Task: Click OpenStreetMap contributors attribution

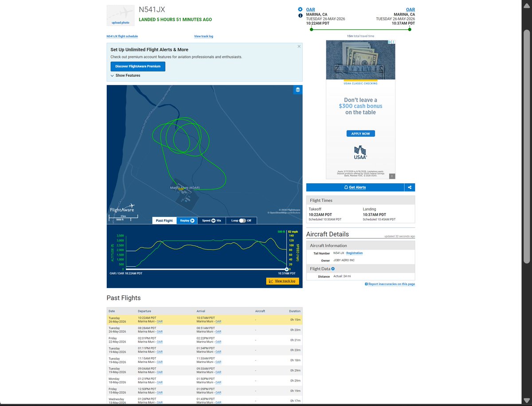Action: pos(284,213)
